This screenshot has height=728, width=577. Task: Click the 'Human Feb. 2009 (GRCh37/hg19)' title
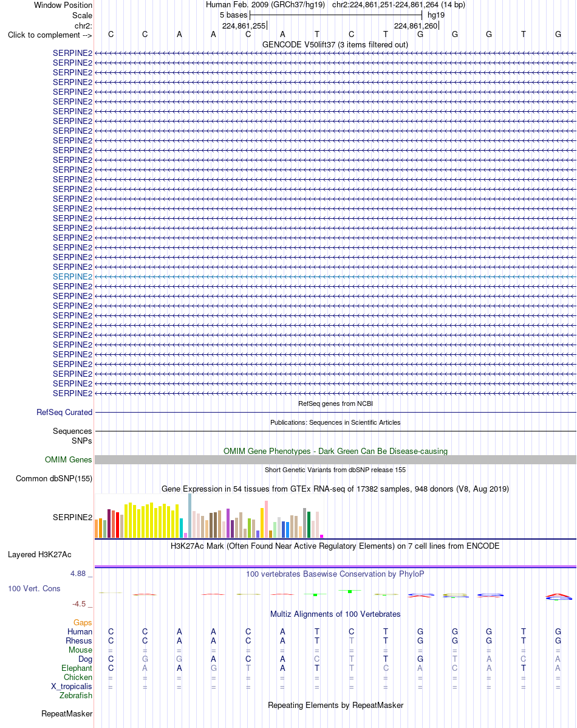click(265, 5)
